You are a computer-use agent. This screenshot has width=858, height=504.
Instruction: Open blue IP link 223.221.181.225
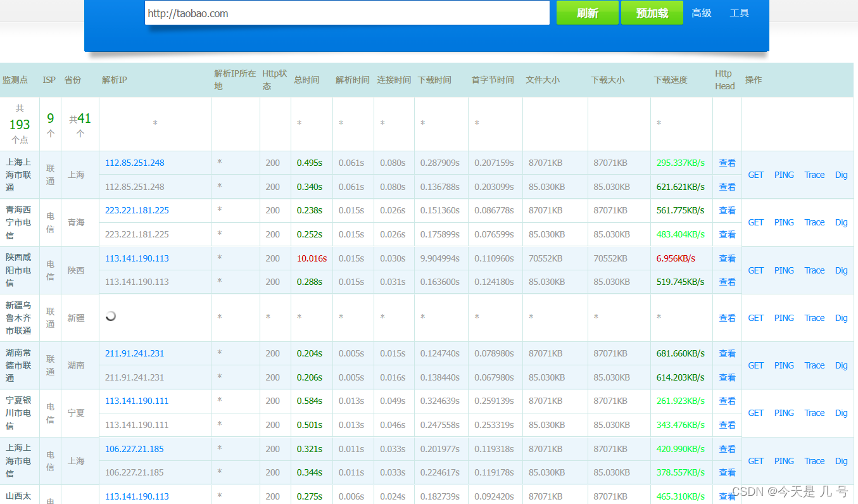pyautogui.click(x=137, y=210)
